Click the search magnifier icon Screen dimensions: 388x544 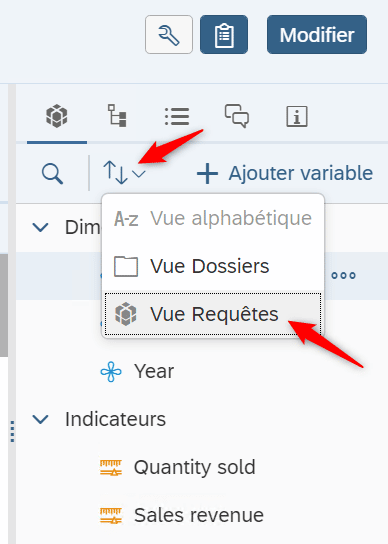coord(52,174)
